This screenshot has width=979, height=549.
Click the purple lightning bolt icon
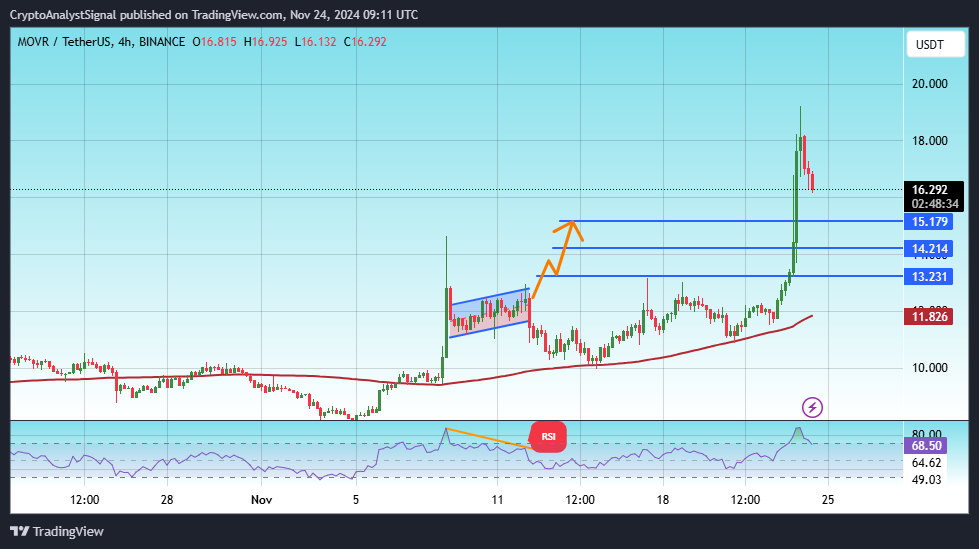(x=812, y=408)
